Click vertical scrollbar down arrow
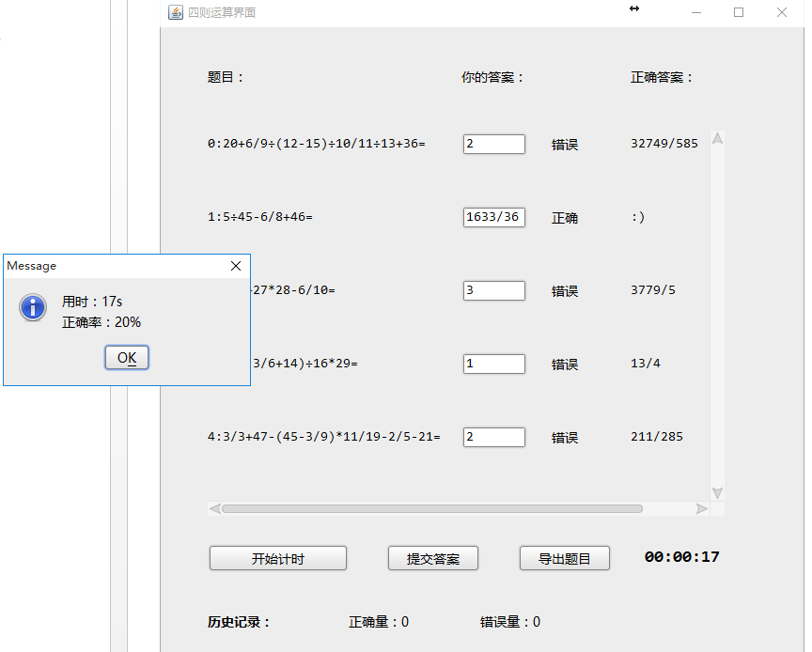Image resolution: width=812 pixels, height=652 pixels. (717, 493)
